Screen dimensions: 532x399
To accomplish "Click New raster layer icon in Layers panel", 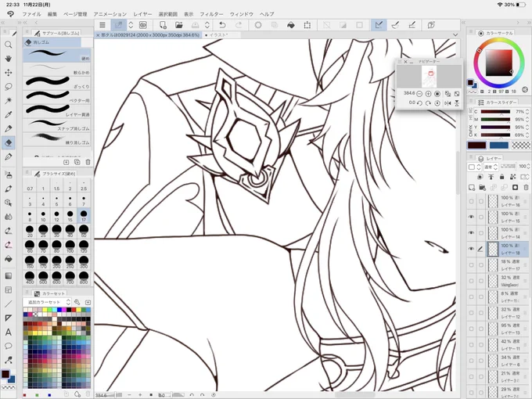I will coord(472,187).
